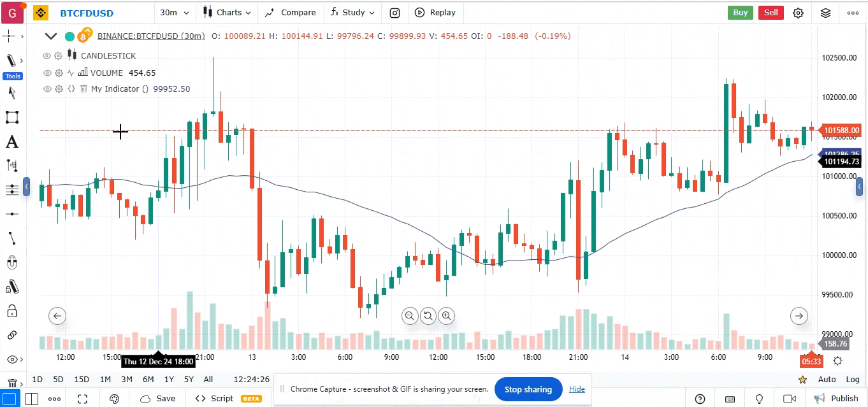Expand the Charts type dropdown
This screenshot has height=407, width=868.
click(x=227, y=12)
